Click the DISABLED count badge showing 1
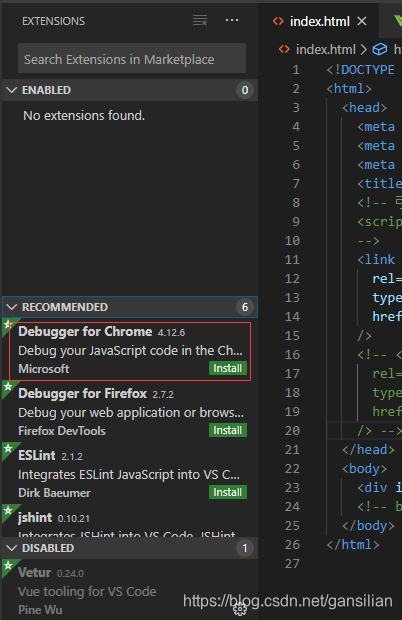 pos(245,548)
